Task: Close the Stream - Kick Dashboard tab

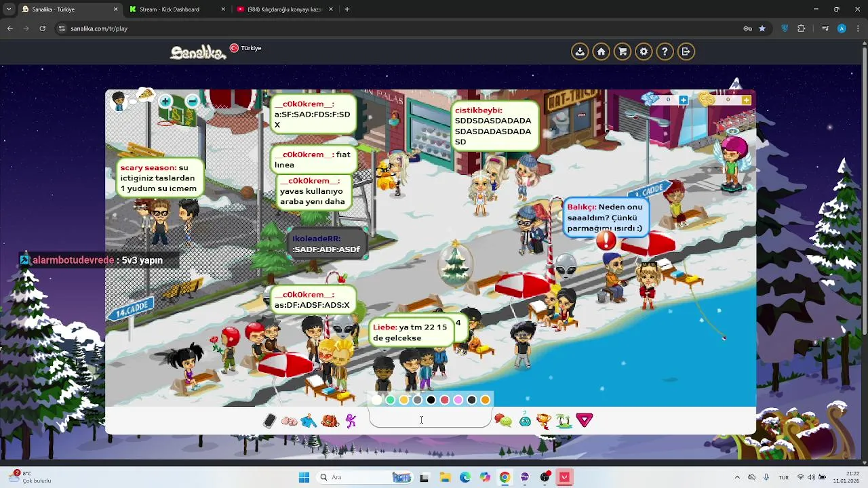Action: click(x=223, y=9)
